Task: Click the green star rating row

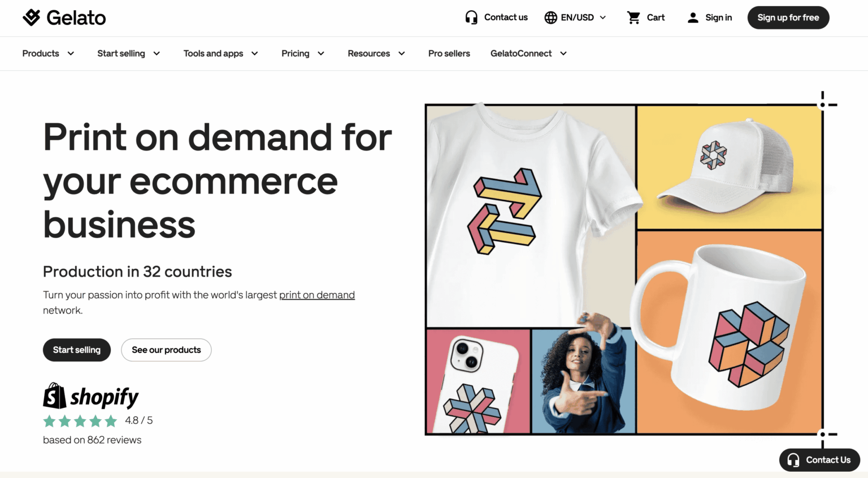Action: point(80,421)
